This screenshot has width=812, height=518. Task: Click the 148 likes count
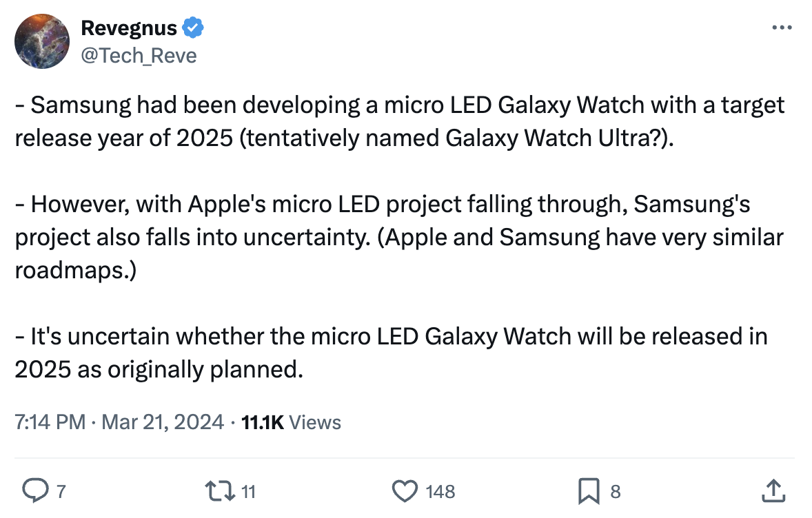(x=440, y=491)
